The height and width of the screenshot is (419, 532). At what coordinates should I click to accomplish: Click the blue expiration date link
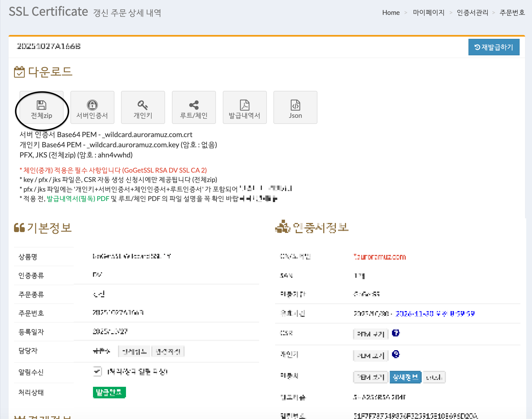click(x=435, y=314)
